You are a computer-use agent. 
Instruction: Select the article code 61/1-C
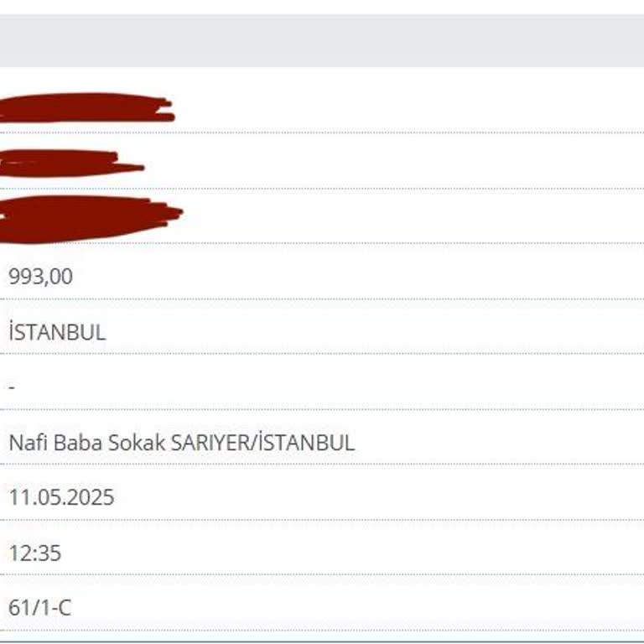40,608
